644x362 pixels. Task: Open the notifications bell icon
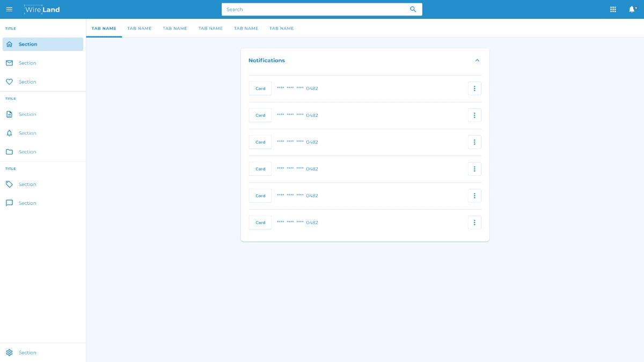coord(632,9)
